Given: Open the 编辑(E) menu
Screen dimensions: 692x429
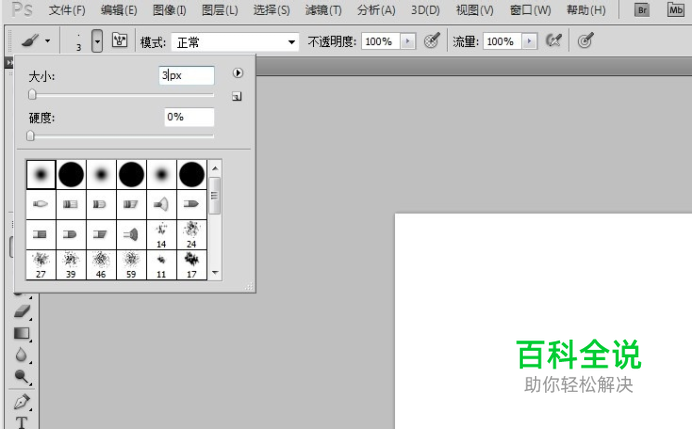Looking at the screenshot, I should point(119,10).
